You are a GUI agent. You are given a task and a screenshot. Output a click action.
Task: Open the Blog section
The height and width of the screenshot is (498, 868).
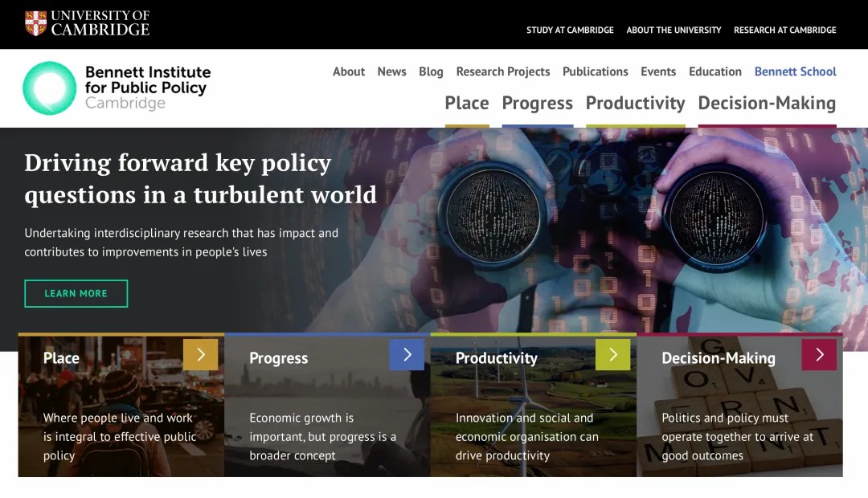431,71
